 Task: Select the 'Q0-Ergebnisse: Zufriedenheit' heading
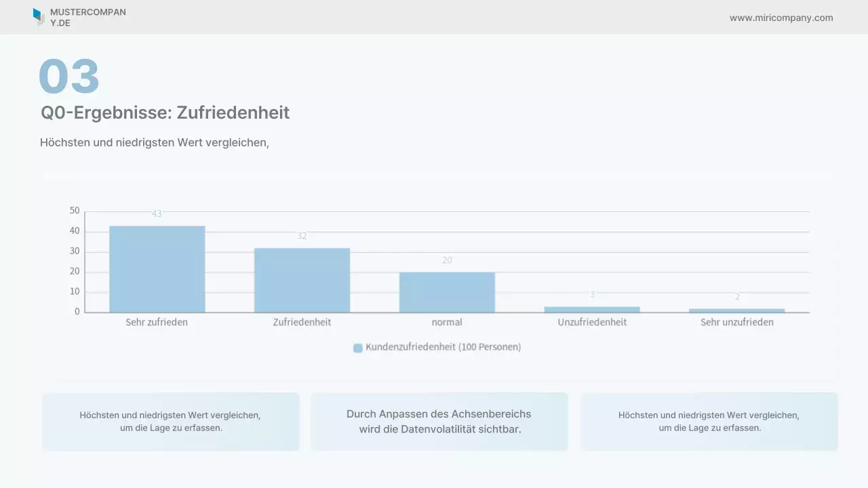[165, 113]
